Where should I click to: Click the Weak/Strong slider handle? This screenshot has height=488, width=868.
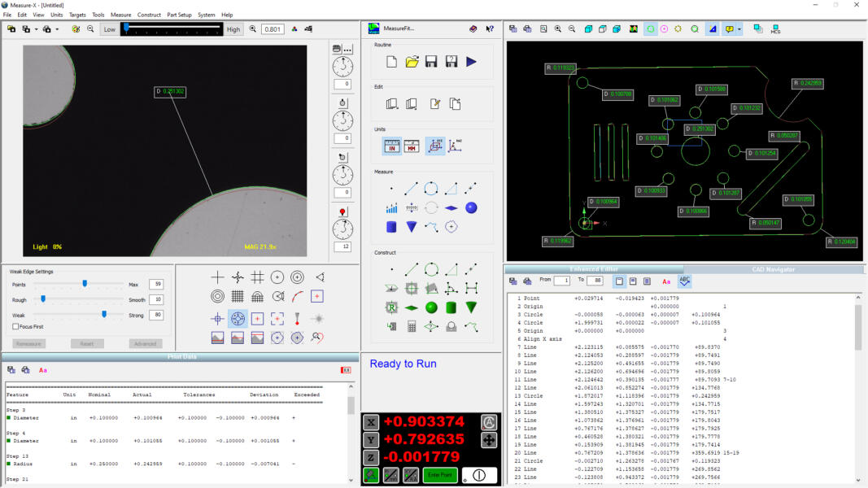click(104, 314)
